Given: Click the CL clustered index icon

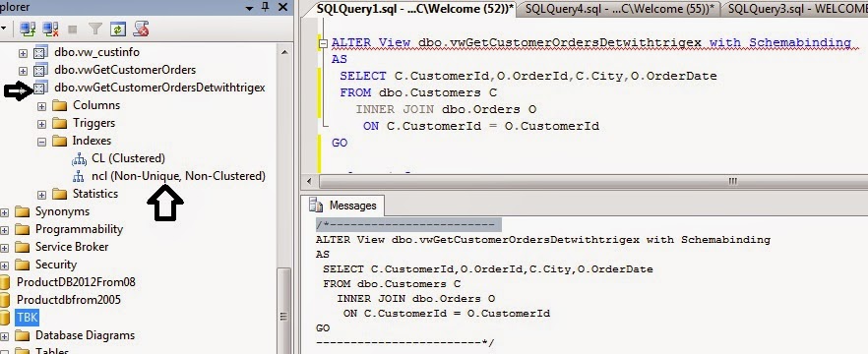Looking at the screenshot, I should [79, 159].
